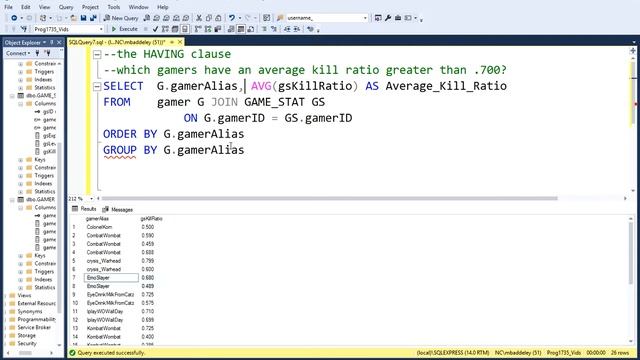The image size is (640, 360).
Task: Click the gsKillRatio column header in results
Action: click(x=152, y=219)
